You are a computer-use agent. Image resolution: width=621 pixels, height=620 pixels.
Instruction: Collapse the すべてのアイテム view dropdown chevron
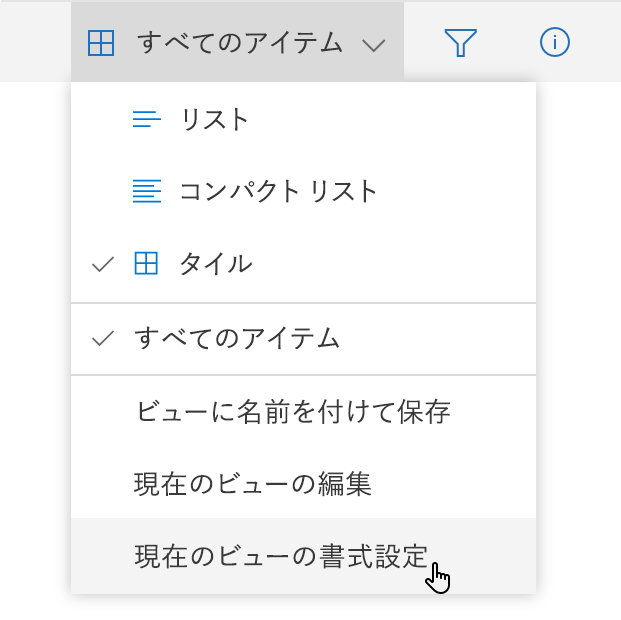pos(373,45)
